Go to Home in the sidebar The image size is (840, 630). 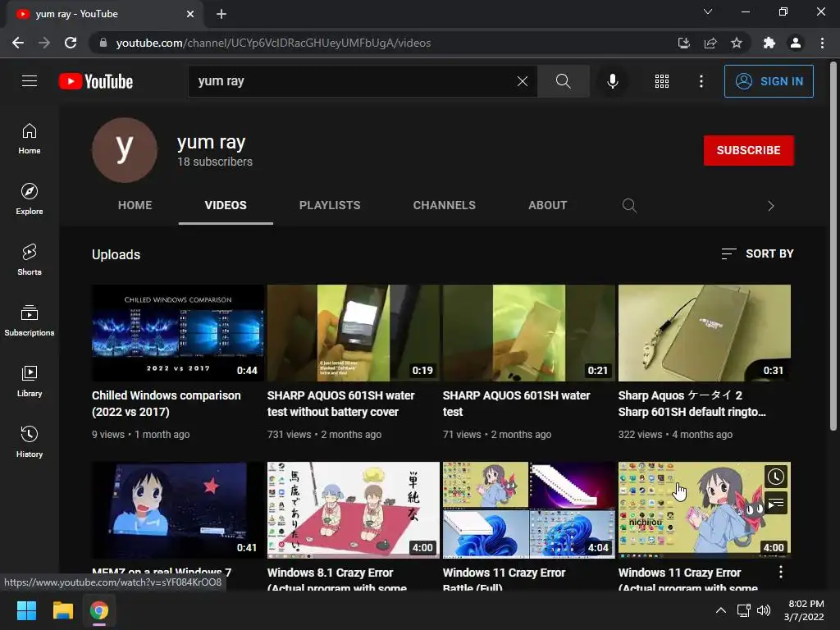pyautogui.click(x=30, y=139)
